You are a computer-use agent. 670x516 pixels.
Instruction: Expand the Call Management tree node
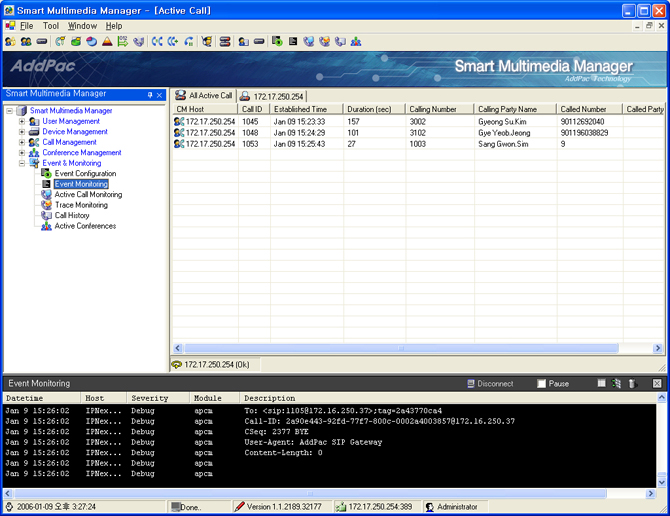coord(22,142)
